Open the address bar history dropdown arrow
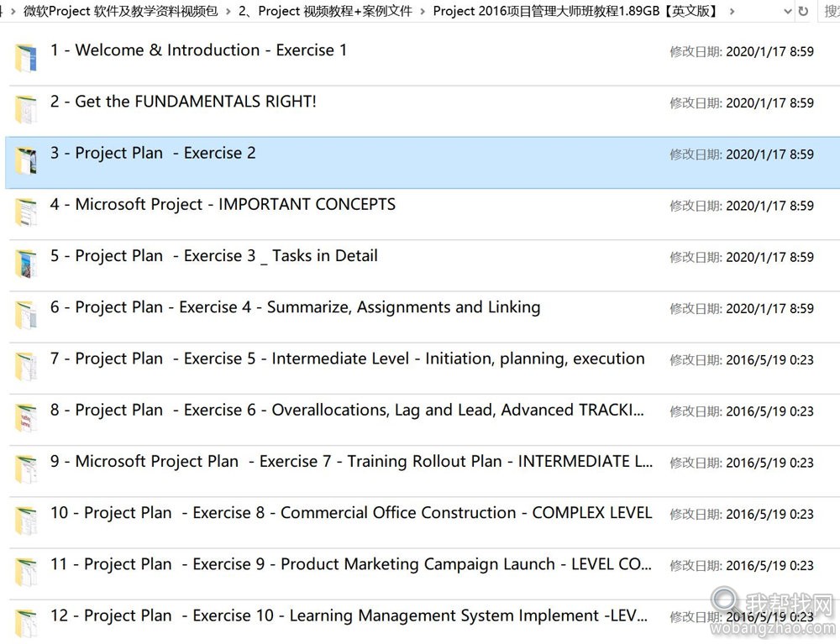This screenshot has width=840, height=644. [x=788, y=11]
